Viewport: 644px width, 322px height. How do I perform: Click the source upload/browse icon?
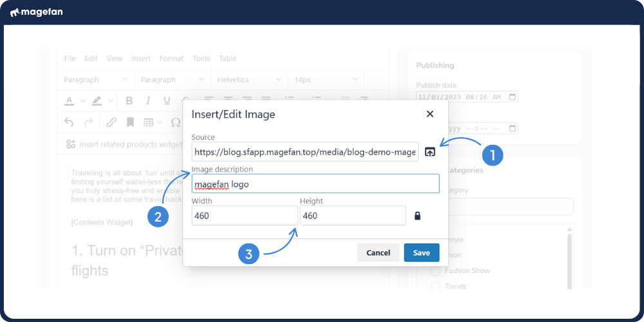pyautogui.click(x=430, y=152)
